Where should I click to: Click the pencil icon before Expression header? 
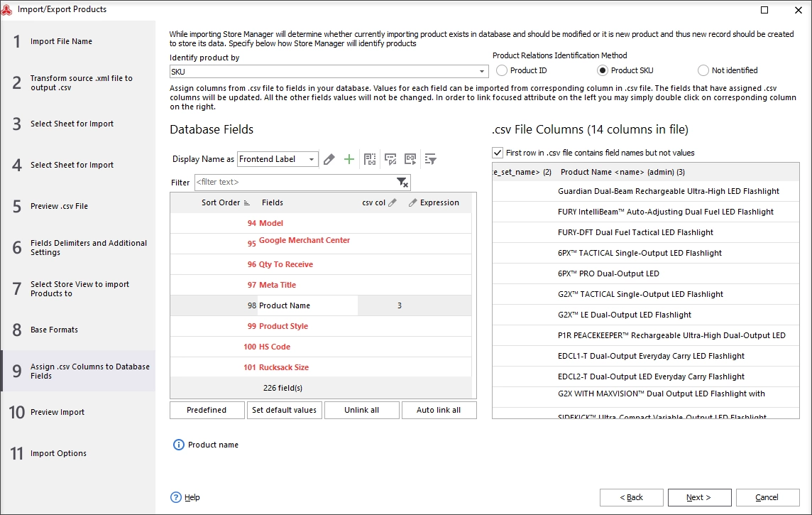point(412,202)
